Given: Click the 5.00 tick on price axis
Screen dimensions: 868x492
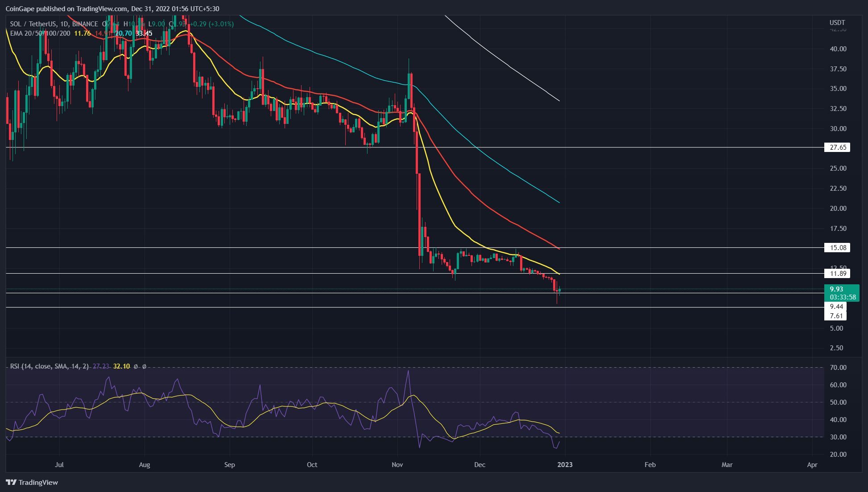Looking at the screenshot, I should [x=836, y=328].
